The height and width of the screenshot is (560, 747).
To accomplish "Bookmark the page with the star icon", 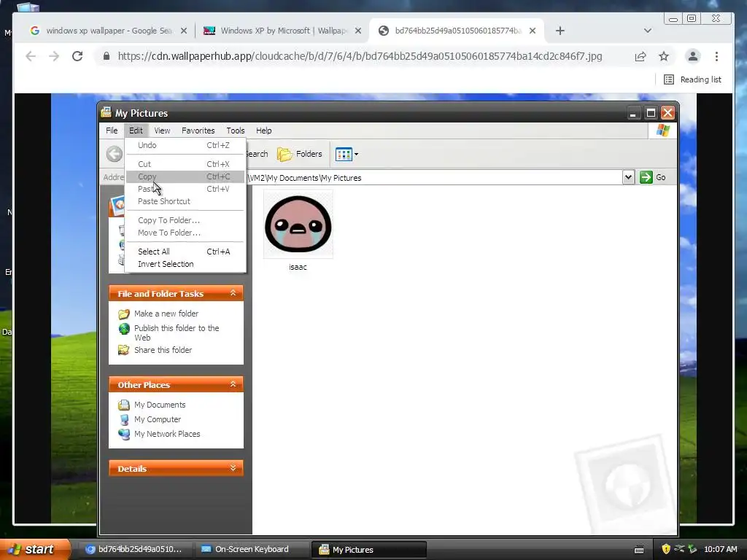I will (x=664, y=56).
